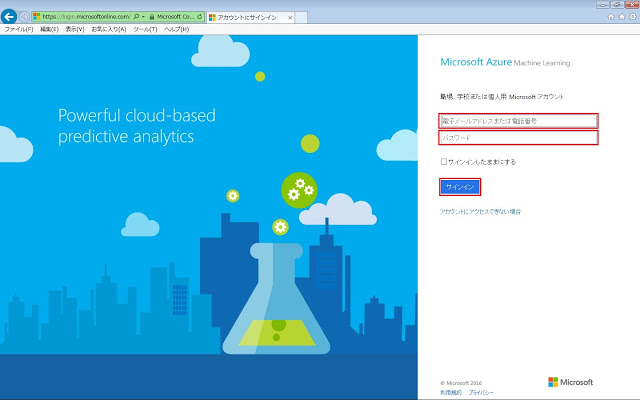Viewport: 640px width, 400px height.
Task: Refresh the page with the reload icon
Action: click(x=199, y=17)
